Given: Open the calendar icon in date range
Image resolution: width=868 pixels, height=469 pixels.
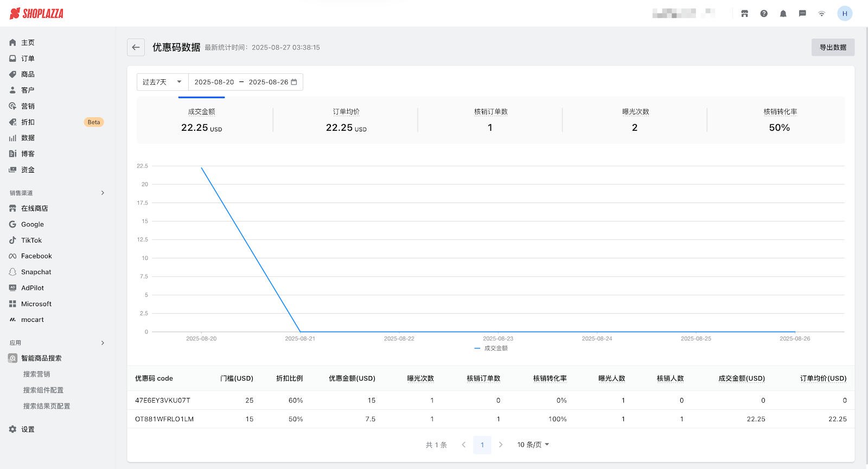Looking at the screenshot, I should (294, 82).
